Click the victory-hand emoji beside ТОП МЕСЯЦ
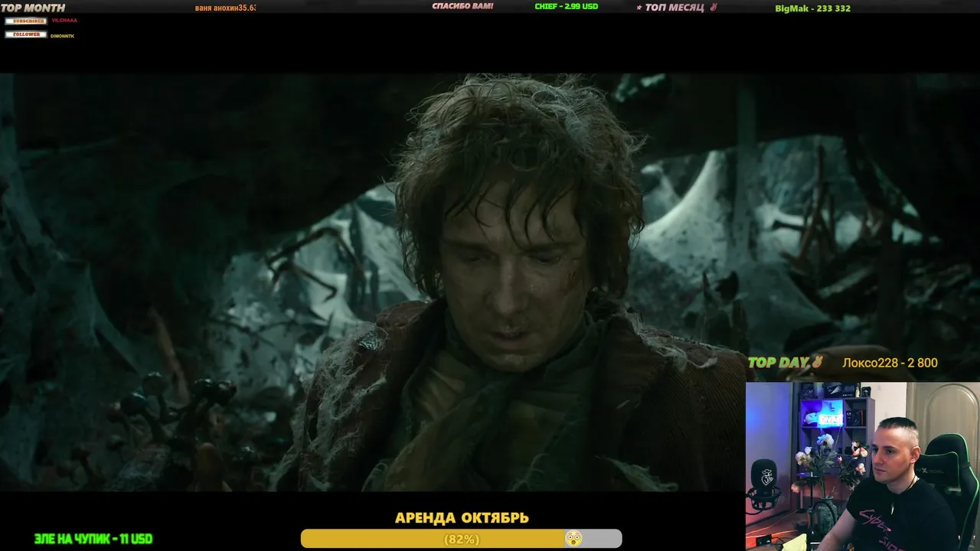Screen dimensions: 980x551 coord(714,8)
